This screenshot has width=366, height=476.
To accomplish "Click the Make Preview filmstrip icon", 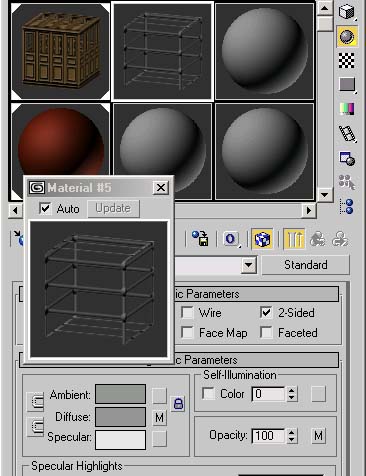I will pos(347,133).
